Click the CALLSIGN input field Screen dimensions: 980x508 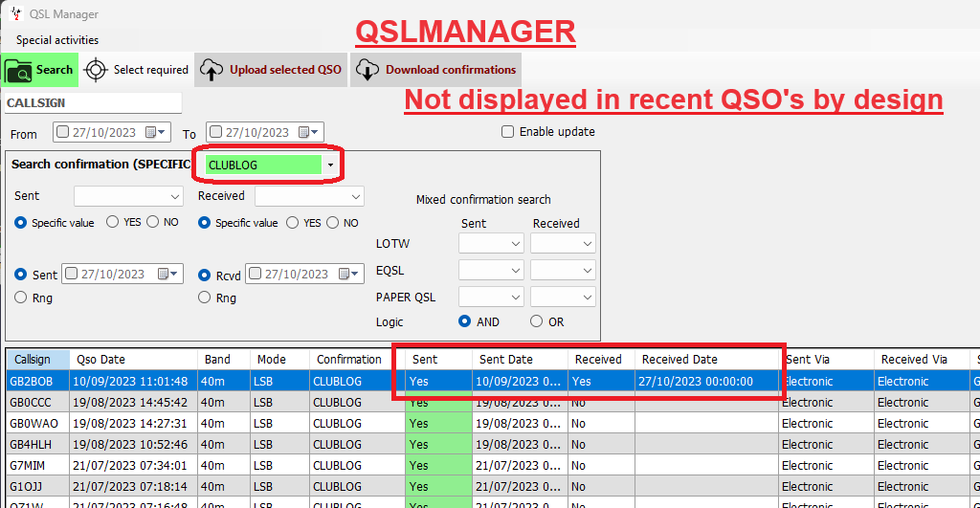tap(93, 103)
